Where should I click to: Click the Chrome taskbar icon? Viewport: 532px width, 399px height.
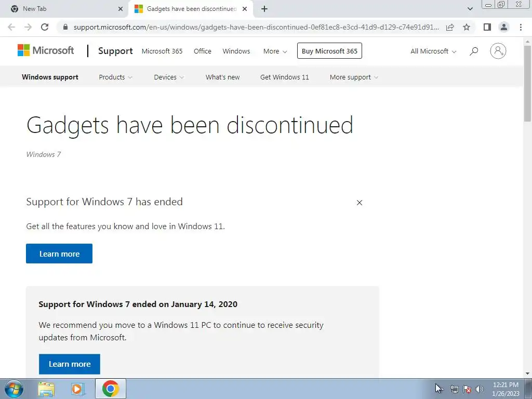pyautogui.click(x=110, y=389)
